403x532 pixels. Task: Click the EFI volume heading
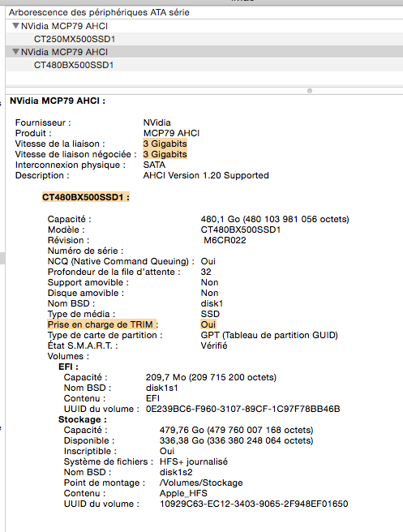click(x=68, y=367)
